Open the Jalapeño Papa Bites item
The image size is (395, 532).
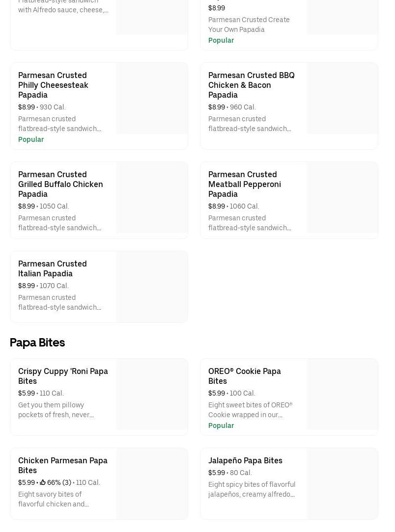(245, 460)
